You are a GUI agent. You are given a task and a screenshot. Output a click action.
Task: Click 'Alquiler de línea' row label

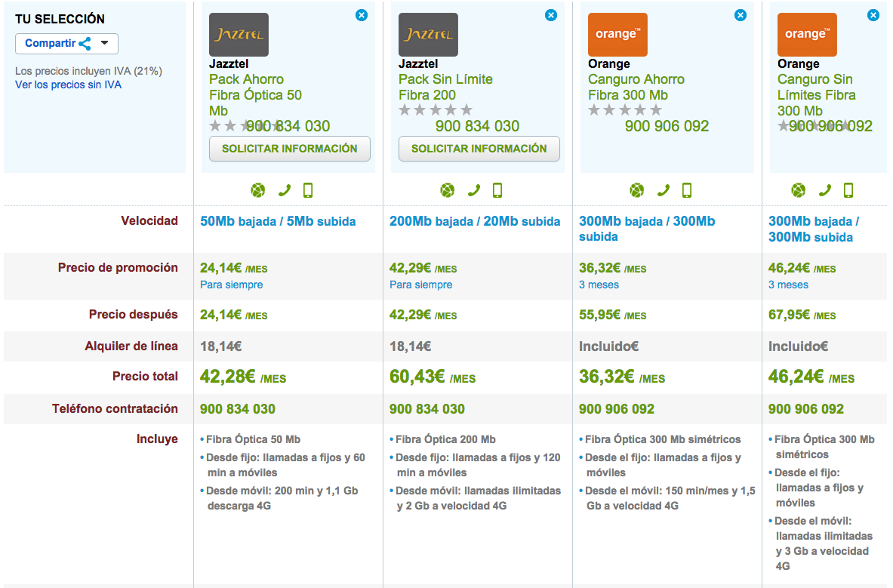[x=131, y=346]
